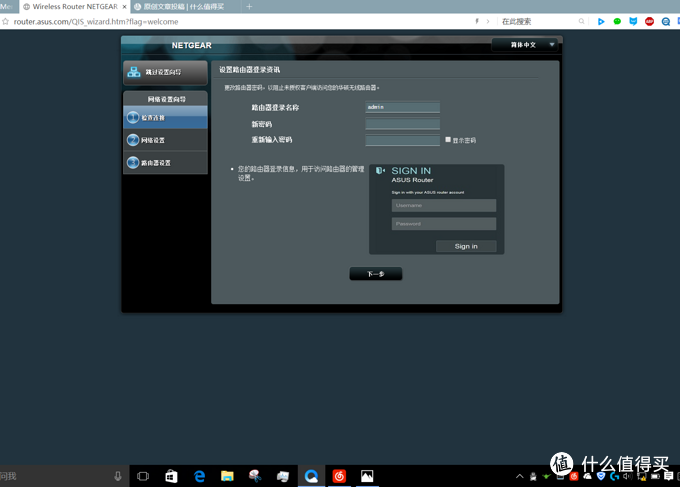Select step 1 circle icon in the wizard
Screen dimensions: 680x487
[x=133, y=118]
